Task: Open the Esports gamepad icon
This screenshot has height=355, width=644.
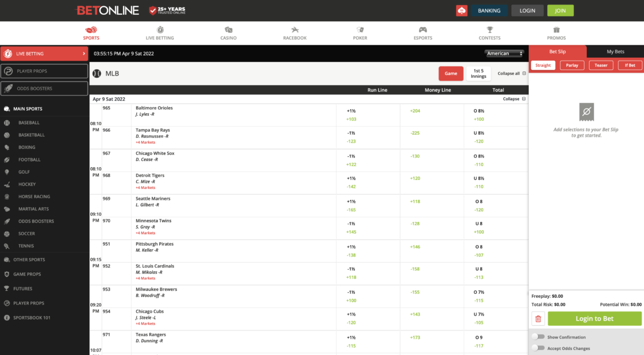Action: point(422,30)
